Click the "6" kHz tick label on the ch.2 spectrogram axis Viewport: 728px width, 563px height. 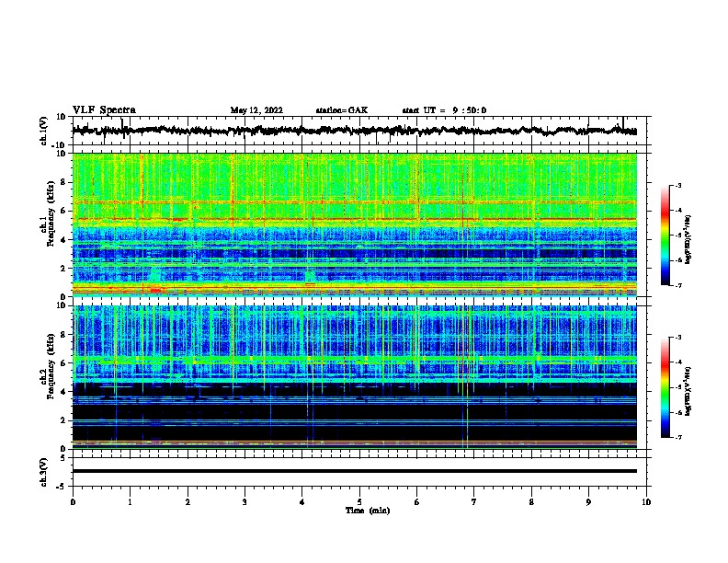tap(63, 363)
